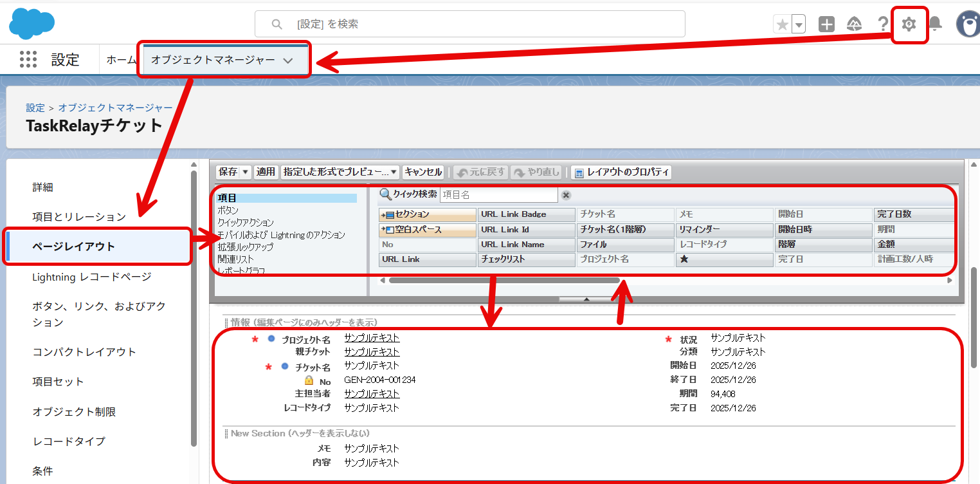Click the 空白スペース palette item
This screenshot has height=484, width=980.
click(x=428, y=230)
